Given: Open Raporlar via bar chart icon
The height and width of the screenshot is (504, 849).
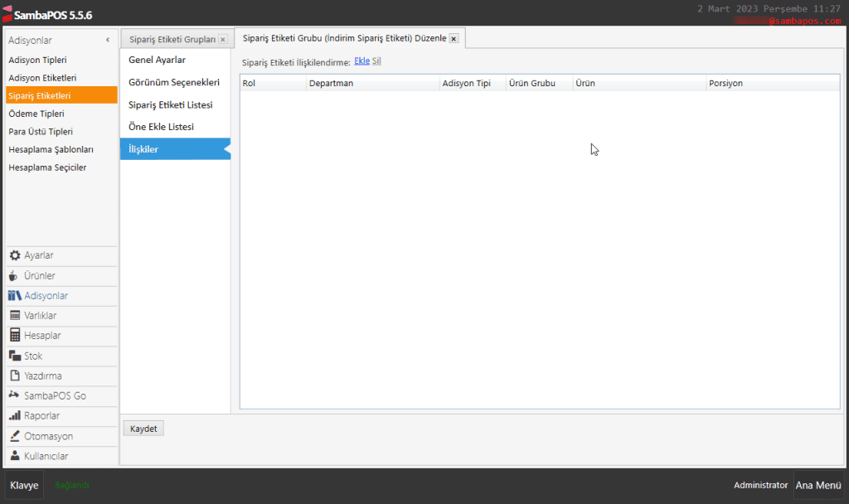Looking at the screenshot, I should tap(15, 416).
